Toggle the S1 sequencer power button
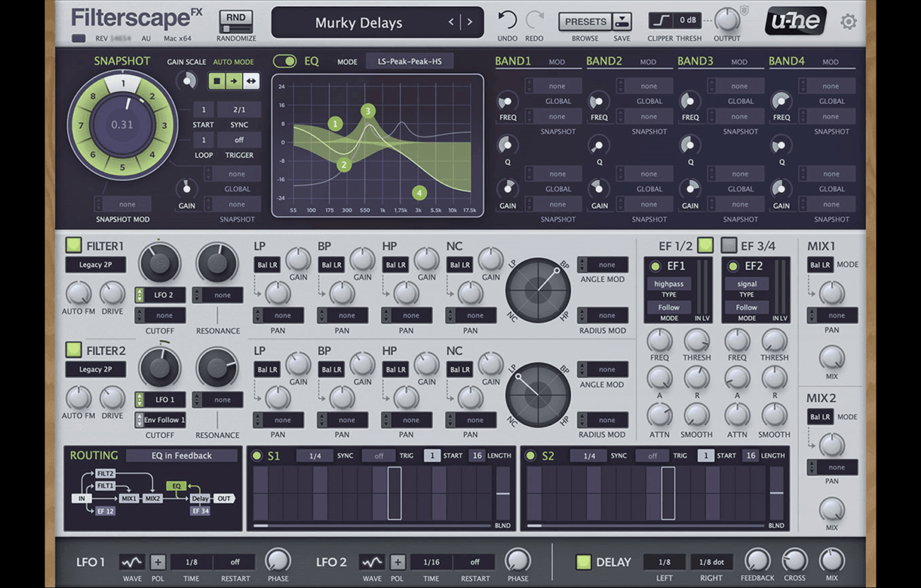 pyautogui.click(x=256, y=456)
